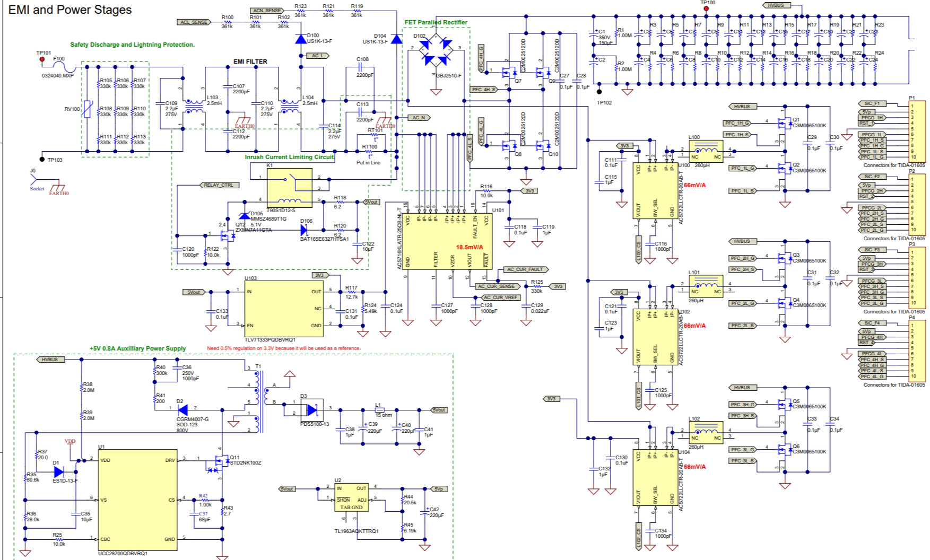The image size is (930, 560).
Task: Click the AC_CUR_FAULT net port label
Action: point(524,269)
